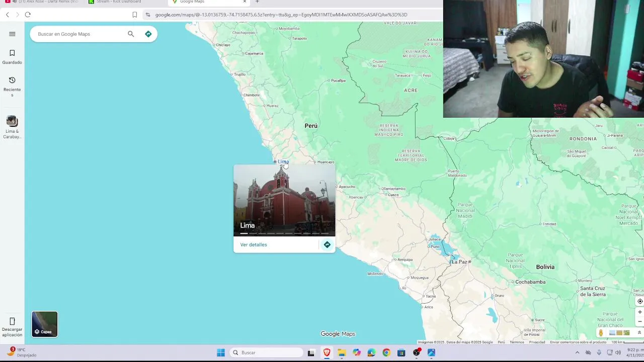Open Microsoft Edge from taskbar
Viewport: 644px width, 362px height.
coord(371,352)
